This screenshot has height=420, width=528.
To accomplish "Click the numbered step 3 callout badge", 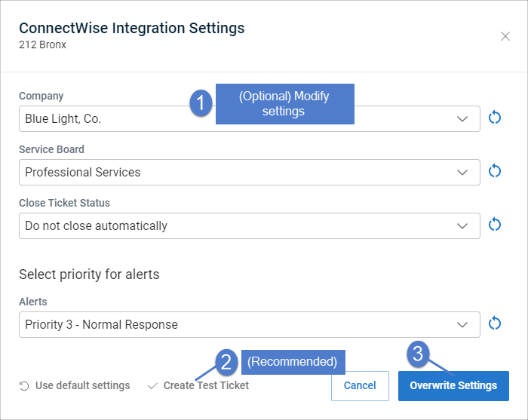I will coord(418,354).
